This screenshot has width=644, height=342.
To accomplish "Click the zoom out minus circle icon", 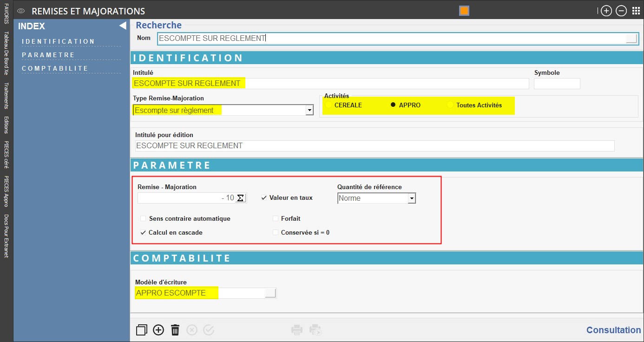I will point(621,11).
